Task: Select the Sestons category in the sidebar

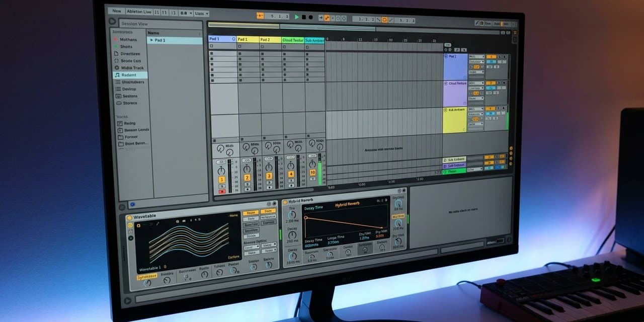Action: [129, 96]
